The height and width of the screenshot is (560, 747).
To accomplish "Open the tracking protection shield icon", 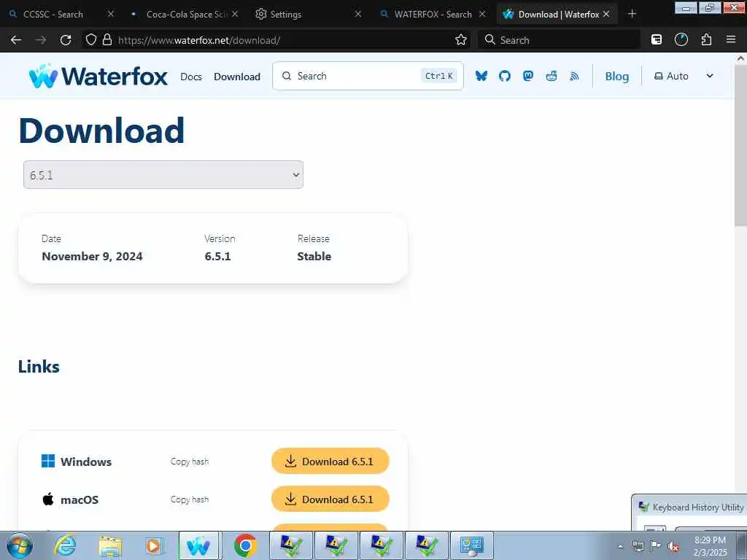I will coord(91,40).
